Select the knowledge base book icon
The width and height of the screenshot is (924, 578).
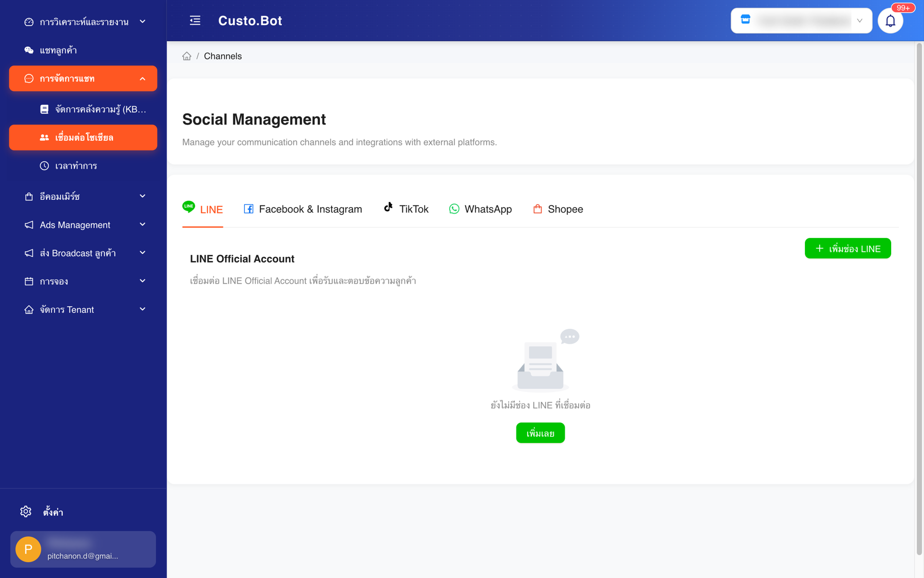(x=44, y=109)
